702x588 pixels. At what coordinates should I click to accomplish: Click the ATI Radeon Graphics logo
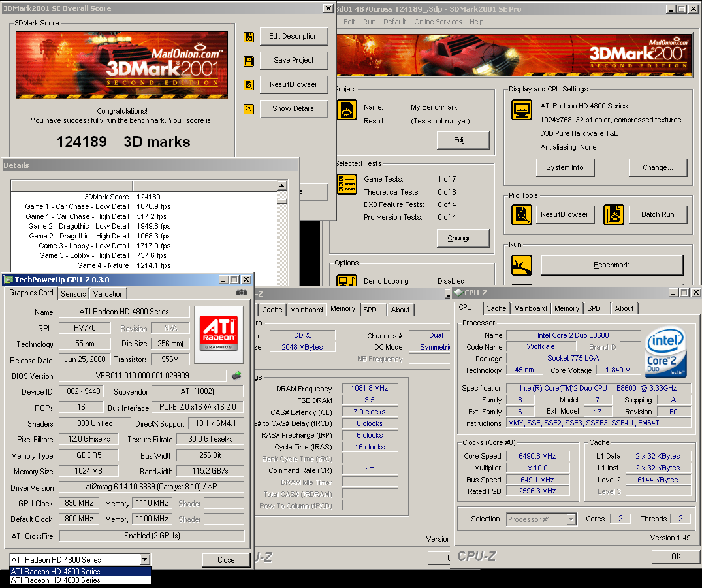219,334
